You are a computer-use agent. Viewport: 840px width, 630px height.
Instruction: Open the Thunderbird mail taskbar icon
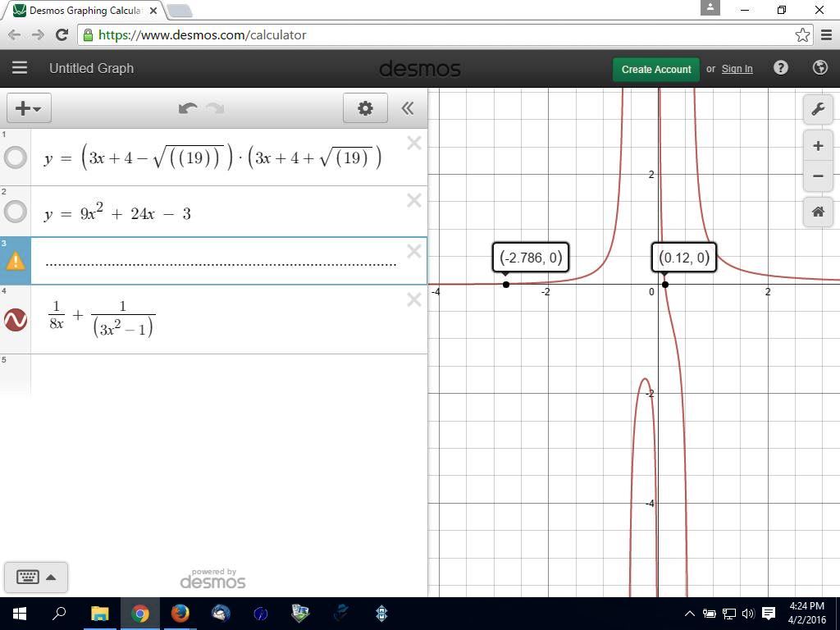click(x=221, y=614)
